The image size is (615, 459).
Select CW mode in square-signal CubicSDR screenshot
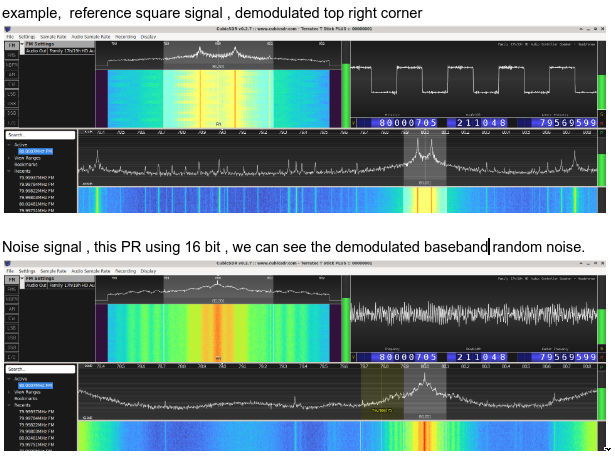(x=12, y=84)
